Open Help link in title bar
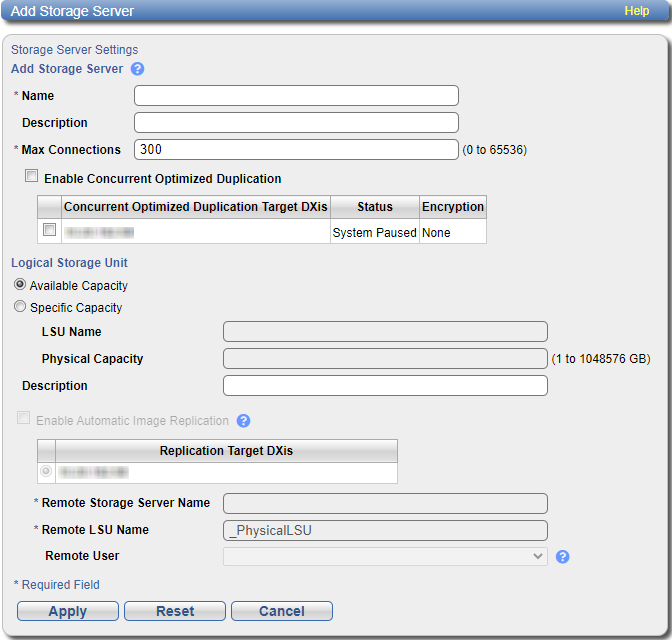This screenshot has height=640, width=672. [637, 11]
